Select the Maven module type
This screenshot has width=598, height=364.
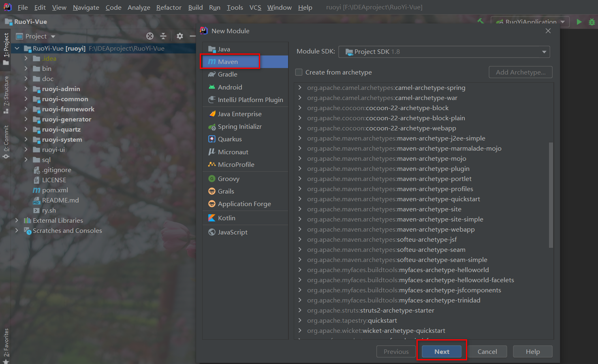[245, 62]
